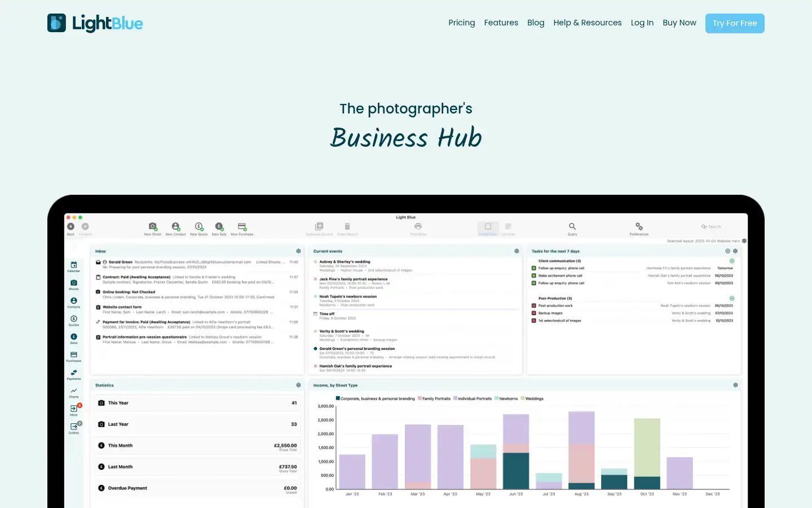
Task: Click the New Contact icon
Action: tap(176, 226)
